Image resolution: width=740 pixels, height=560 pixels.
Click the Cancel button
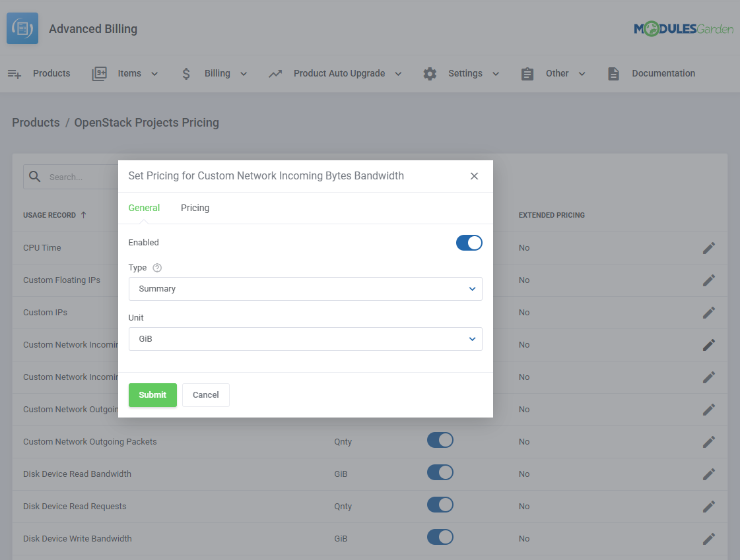click(206, 395)
